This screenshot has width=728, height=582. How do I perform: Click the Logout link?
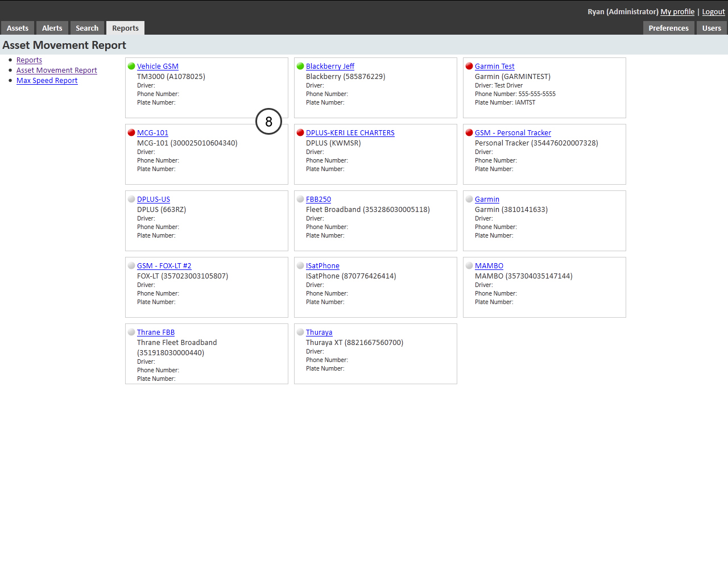coord(713,12)
